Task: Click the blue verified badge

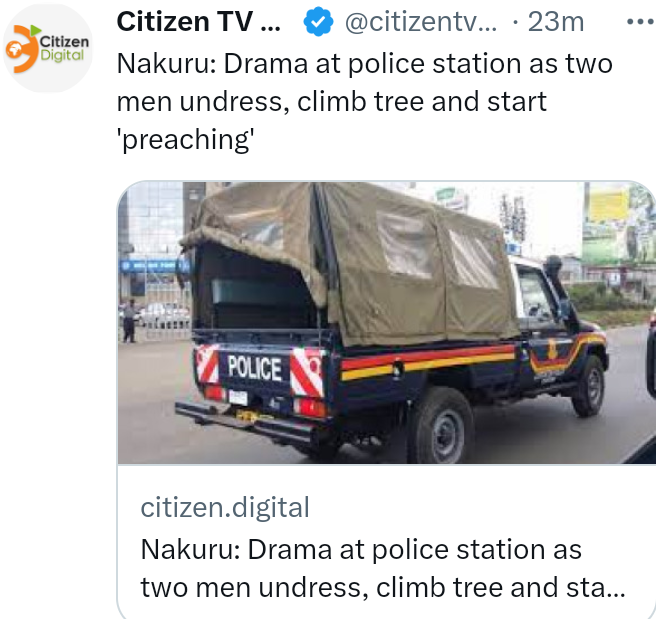Action: pos(318,21)
